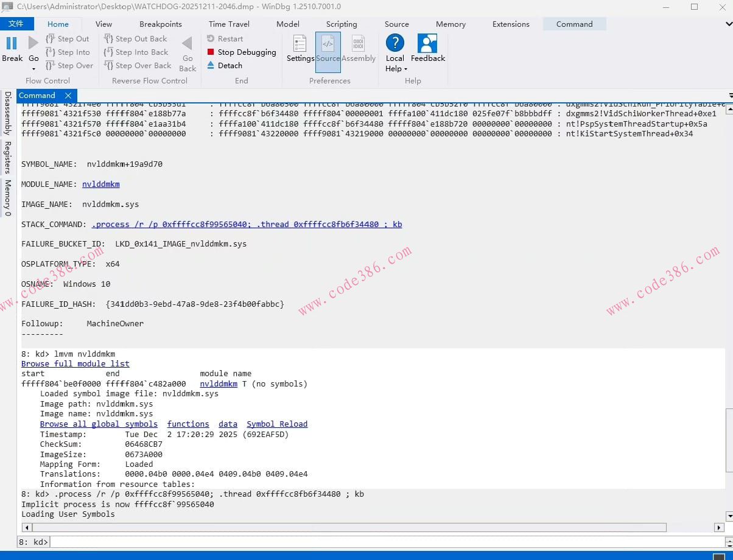The image size is (733, 560).
Task: Toggle Assembly mode preference
Action: click(x=358, y=44)
